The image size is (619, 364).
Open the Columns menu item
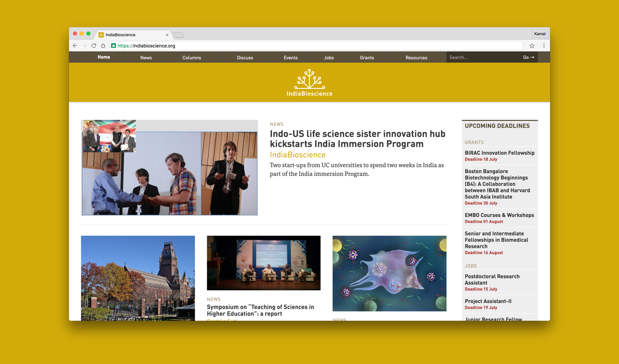point(192,58)
